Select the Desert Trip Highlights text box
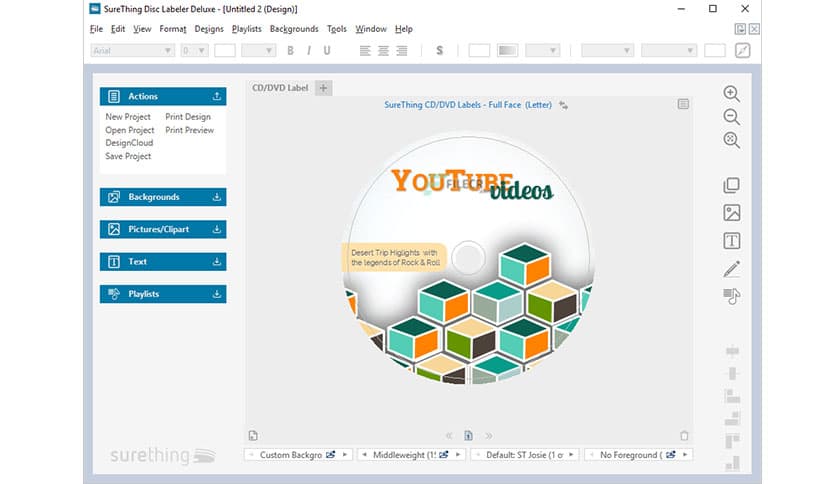The width and height of the screenshot is (836, 484). point(395,257)
